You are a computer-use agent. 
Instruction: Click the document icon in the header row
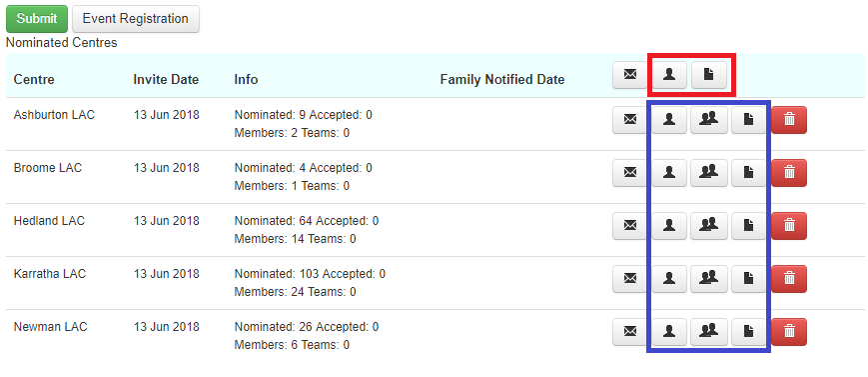coord(709,74)
